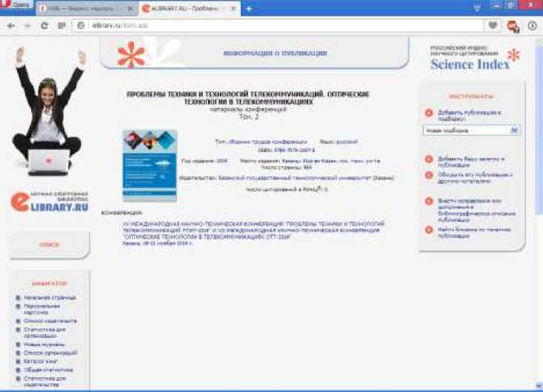
Task: Open the сборник трудов конференции type link
Action: coord(267,142)
